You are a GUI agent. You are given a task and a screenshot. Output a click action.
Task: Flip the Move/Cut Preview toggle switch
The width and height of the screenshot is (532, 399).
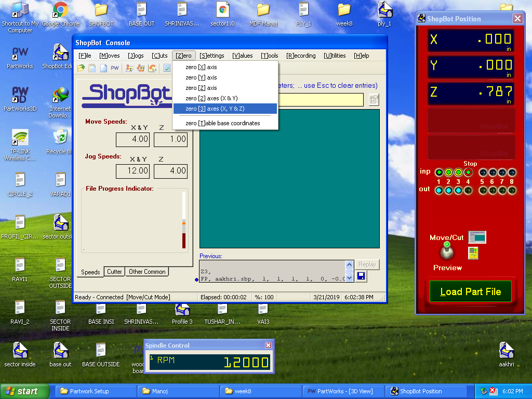pos(447,251)
